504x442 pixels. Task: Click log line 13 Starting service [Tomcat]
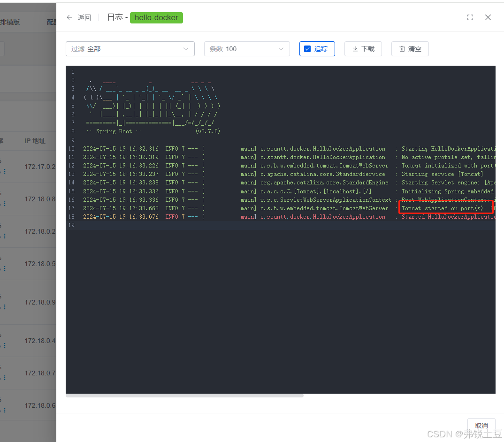442,174
